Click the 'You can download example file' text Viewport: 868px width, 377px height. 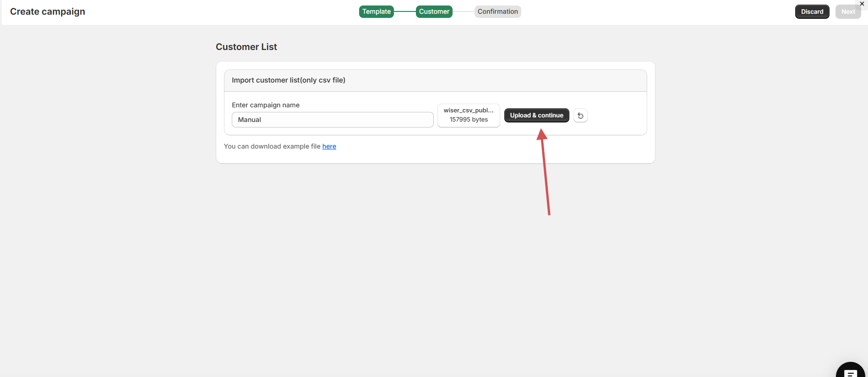pyautogui.click(x=272, y=146)
